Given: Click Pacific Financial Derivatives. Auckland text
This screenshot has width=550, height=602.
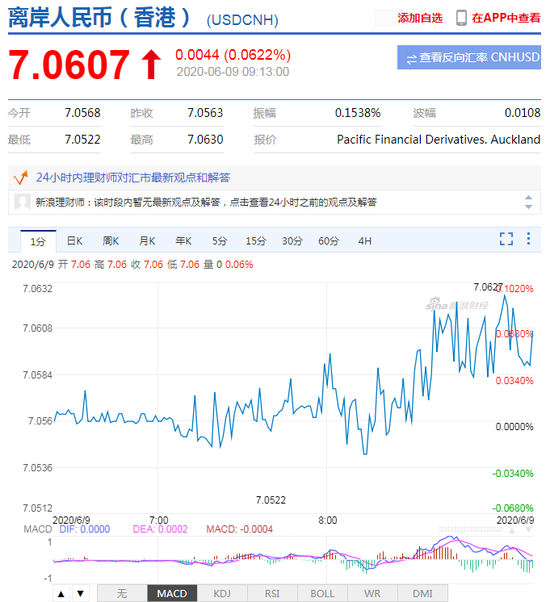Looking at the screenshot, I should click(x=439, y=139).
